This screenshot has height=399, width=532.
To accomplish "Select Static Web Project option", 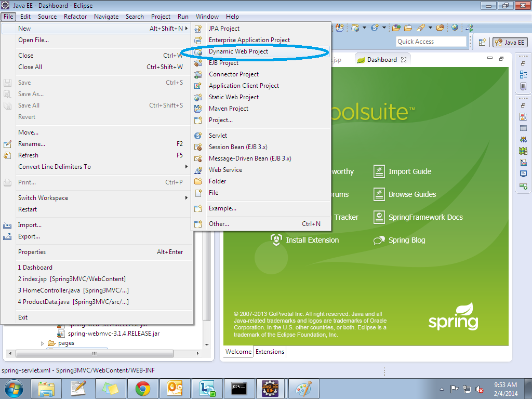I will click(x=261, y=97).
